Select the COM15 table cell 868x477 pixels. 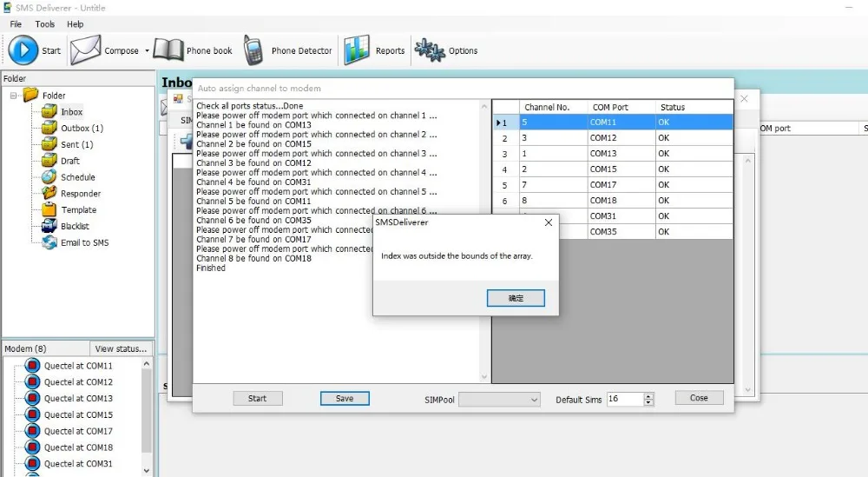[621, 169]
